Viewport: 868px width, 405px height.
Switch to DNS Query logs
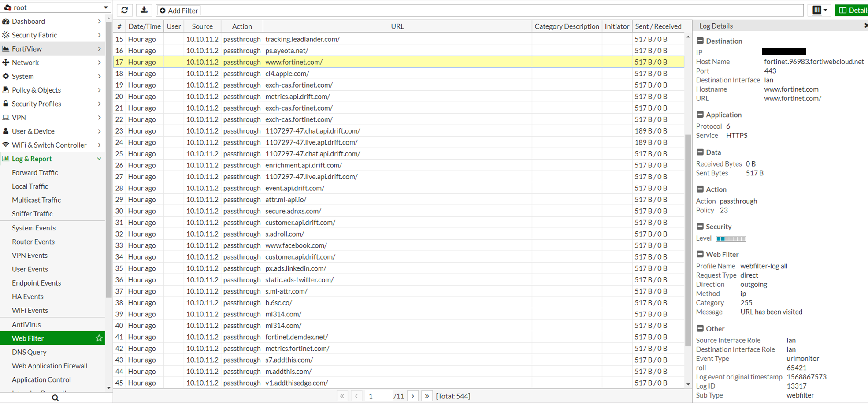click(29, 352)
